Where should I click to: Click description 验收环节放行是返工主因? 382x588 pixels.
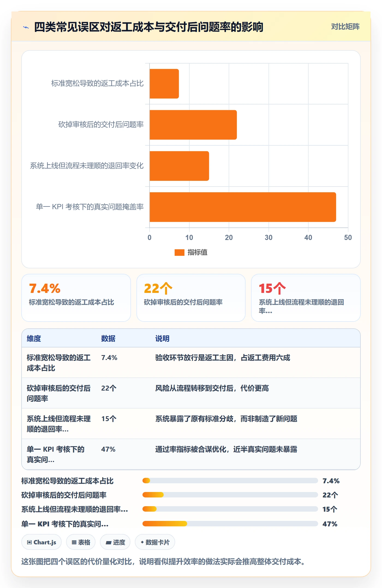tap(222, 358)
